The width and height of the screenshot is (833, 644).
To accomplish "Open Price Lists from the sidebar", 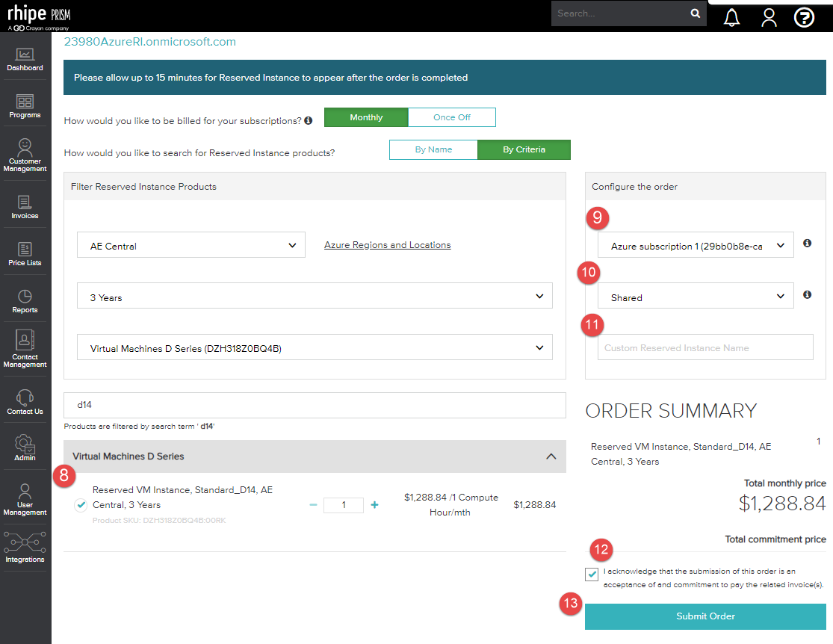I will [x=25, y=253].
